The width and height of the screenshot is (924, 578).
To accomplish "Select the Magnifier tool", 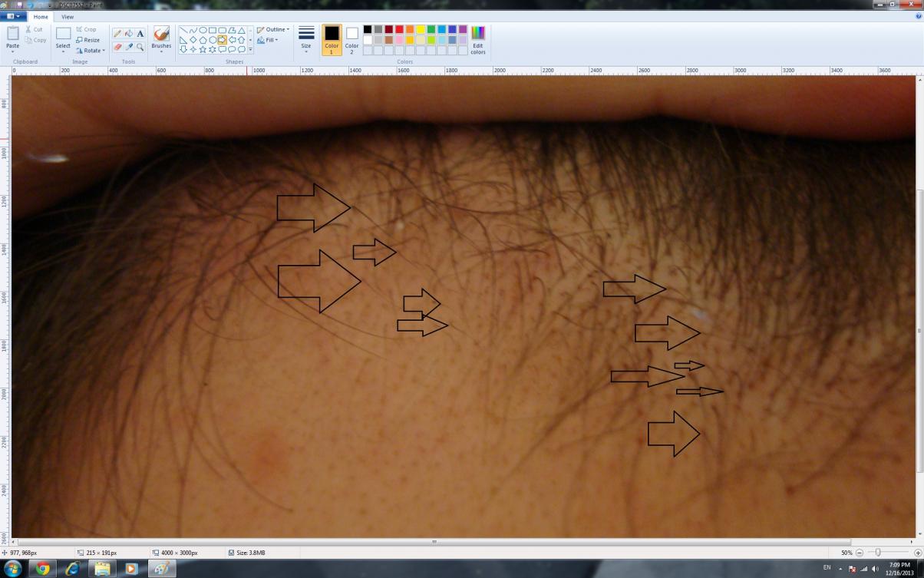I will coord(140,47).
